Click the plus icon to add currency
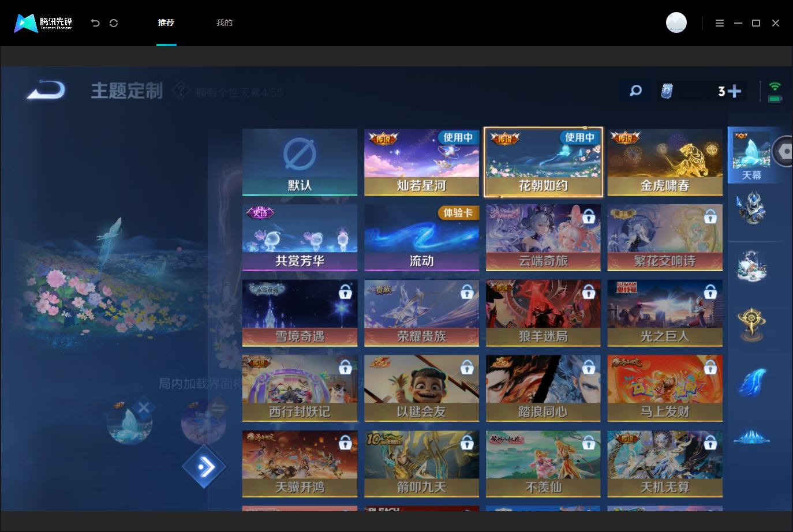793x532 pixels. pyautogui.click(x=734, y=91)
